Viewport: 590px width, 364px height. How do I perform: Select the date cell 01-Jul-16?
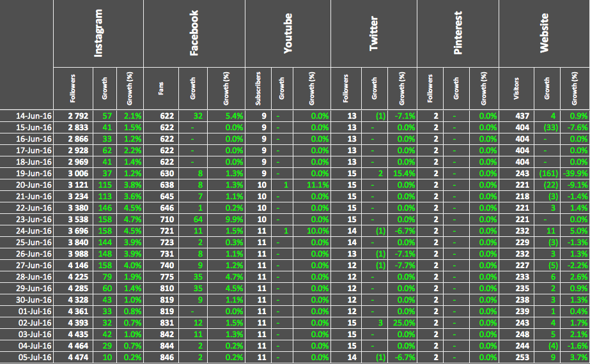tap(27, 312)
